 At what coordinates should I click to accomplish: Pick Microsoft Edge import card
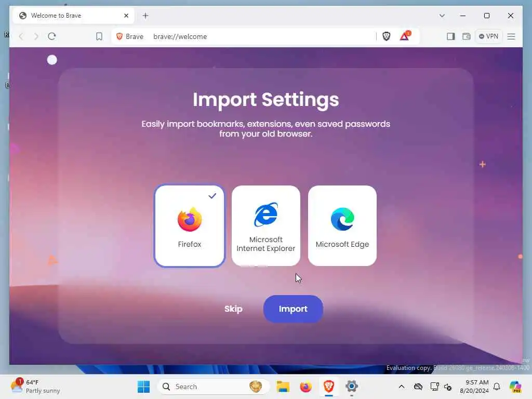342,226
